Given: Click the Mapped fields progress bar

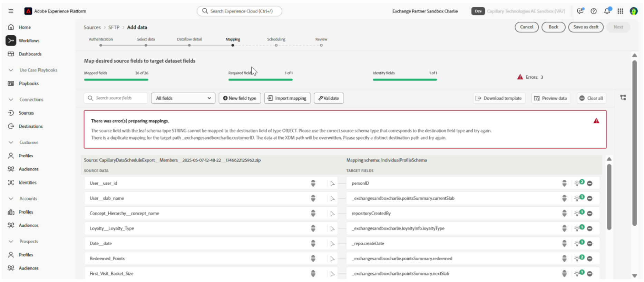Looking at the screenshot, I should (116, 79).
